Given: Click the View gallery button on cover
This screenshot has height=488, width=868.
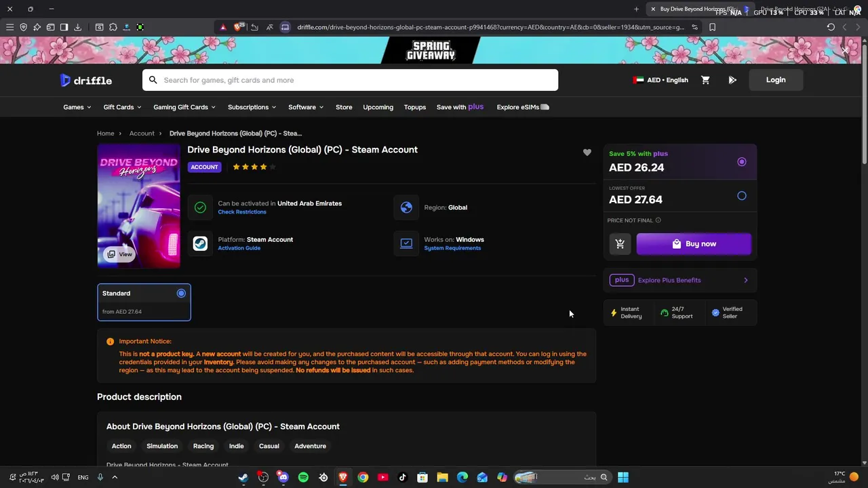Looking at the screenshot, I should click(x=119, y=254).
